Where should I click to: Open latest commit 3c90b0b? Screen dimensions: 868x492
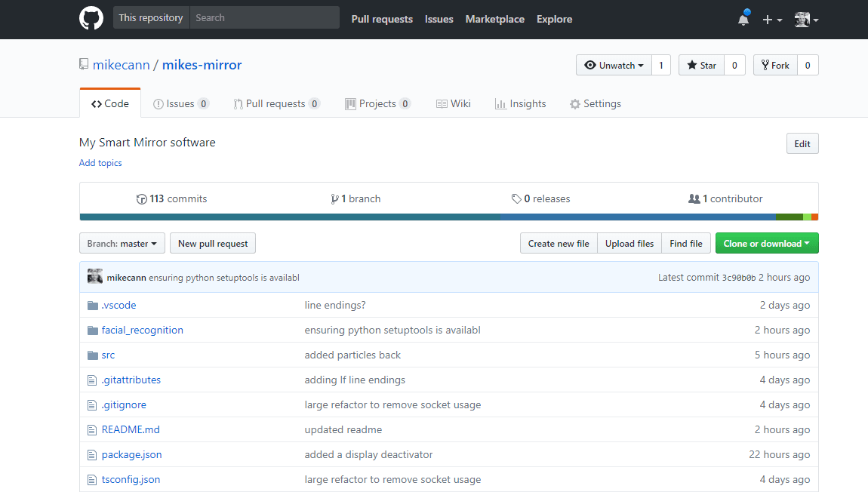[739, 278]
